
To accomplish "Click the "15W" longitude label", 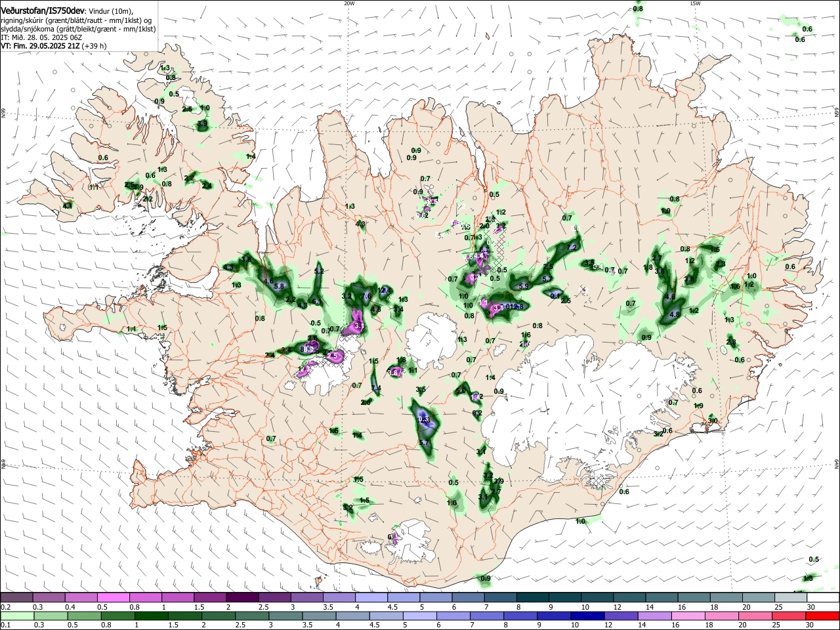I will [695, 3].
